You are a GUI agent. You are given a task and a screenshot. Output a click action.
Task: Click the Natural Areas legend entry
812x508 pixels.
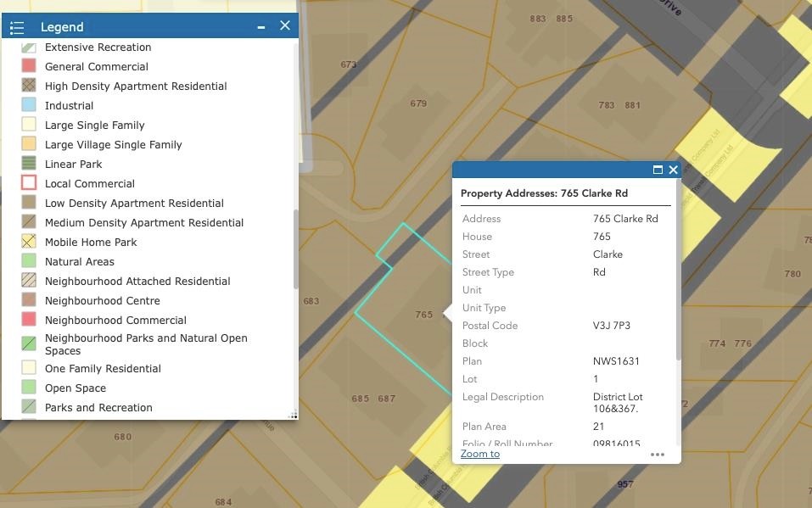(79, 262)
